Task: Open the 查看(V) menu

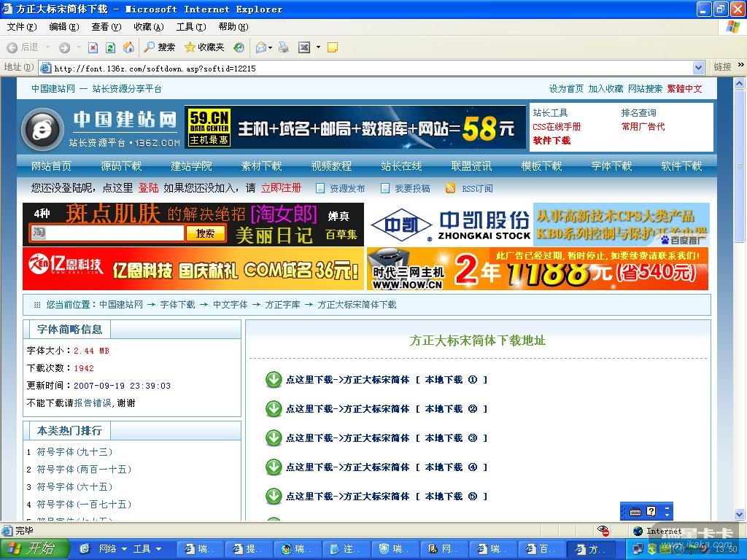Action: click(x=107, y=27)
